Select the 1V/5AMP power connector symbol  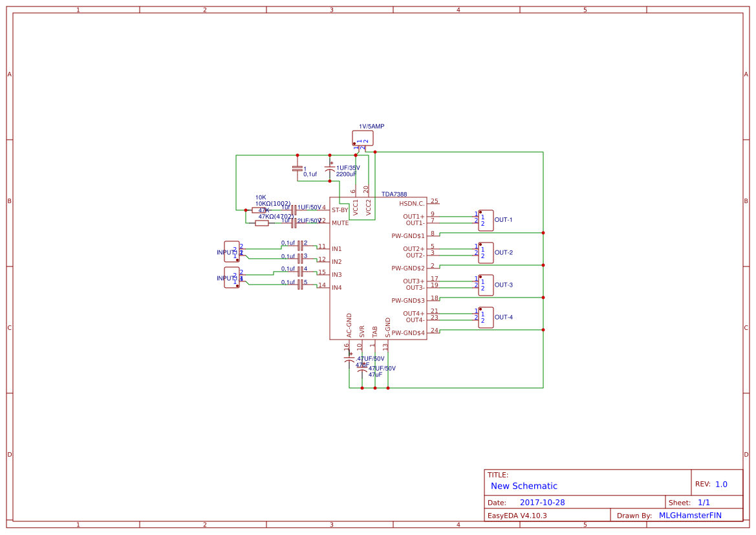363,138
